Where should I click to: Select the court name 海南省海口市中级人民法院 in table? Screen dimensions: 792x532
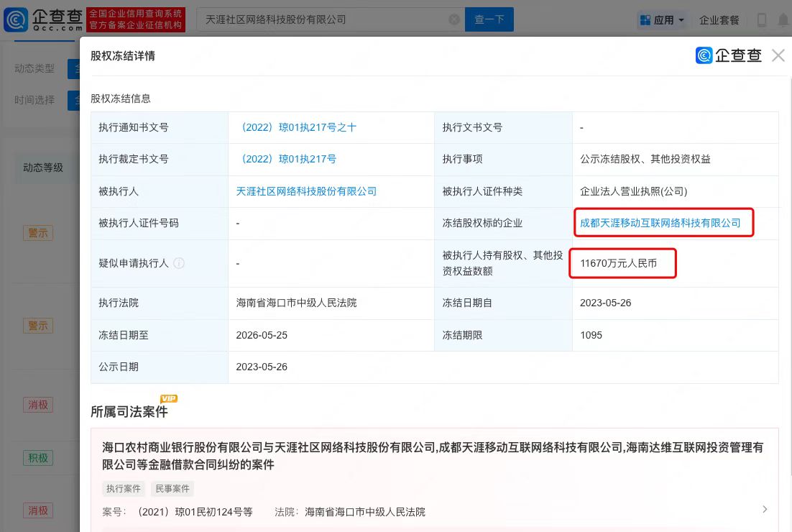click(297, 303)
